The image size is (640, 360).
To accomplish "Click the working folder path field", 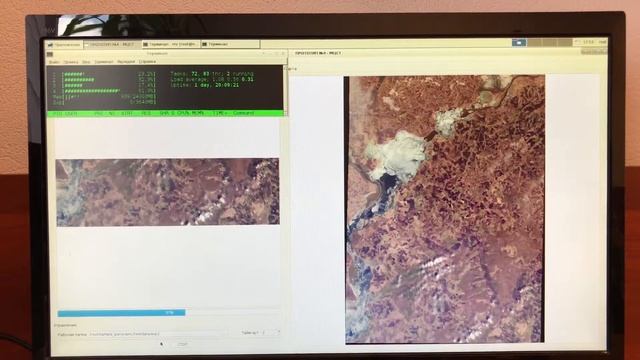I will (157, 334).
